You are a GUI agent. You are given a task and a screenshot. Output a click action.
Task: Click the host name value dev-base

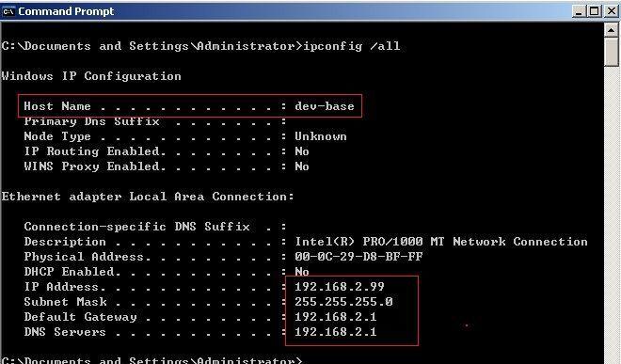pos(325,106)
